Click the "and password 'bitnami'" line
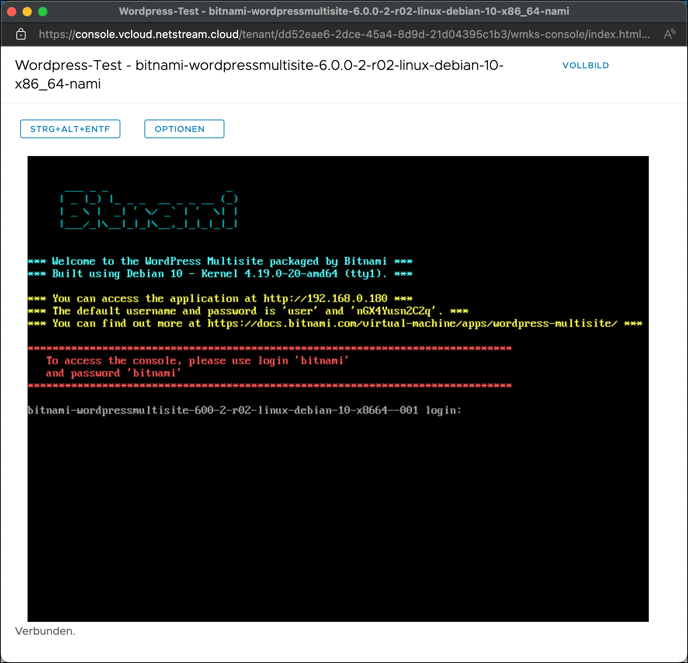This screenshot has width=688, height=663. coord(113,373)
